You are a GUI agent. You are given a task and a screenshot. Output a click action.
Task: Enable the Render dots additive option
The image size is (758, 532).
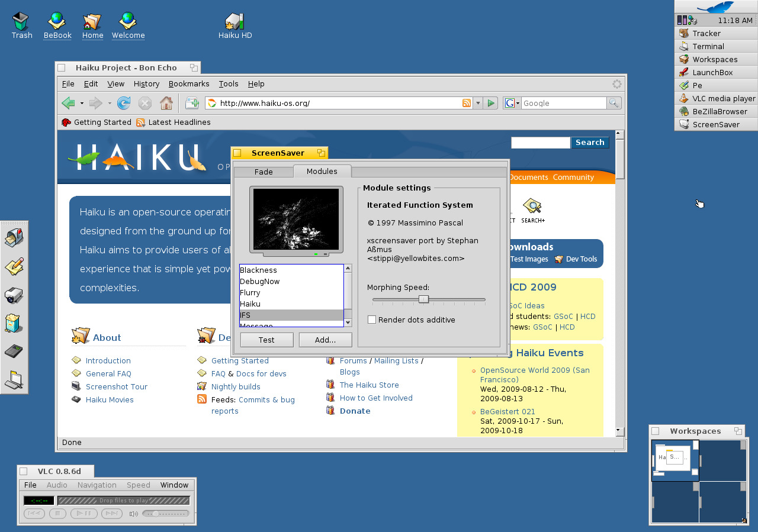point(372,319)
